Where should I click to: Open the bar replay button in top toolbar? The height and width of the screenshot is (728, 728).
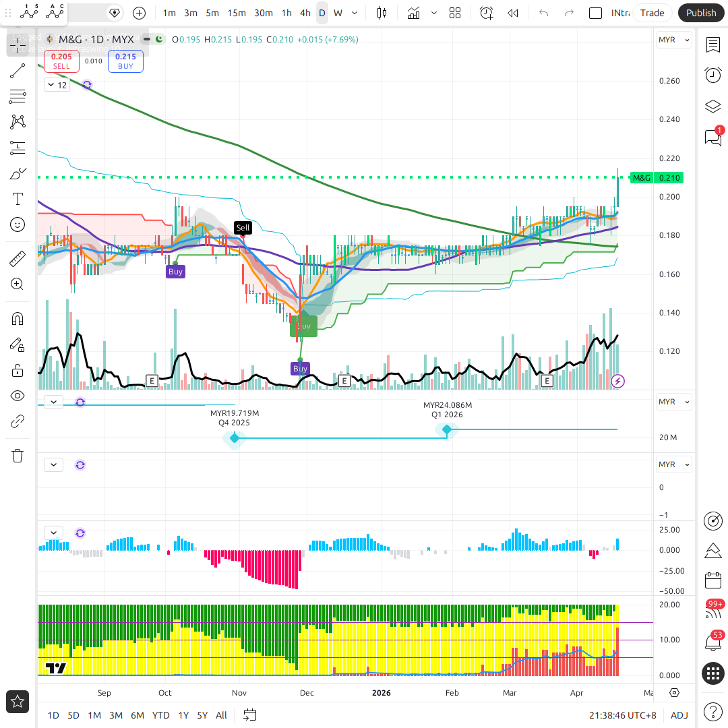point(513,13)
